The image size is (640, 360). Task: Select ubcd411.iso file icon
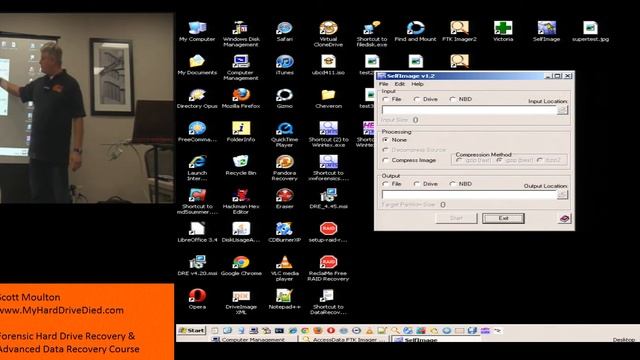click(x=328, y=65)
